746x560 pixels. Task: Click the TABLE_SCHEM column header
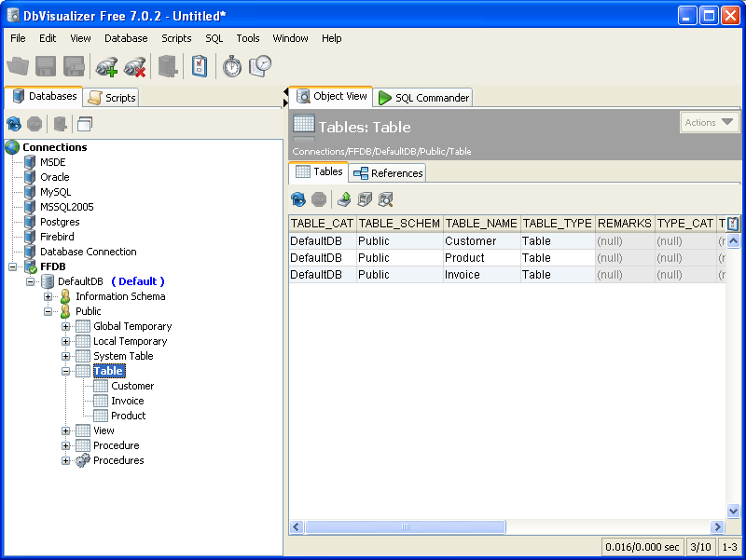coord(399,224)
